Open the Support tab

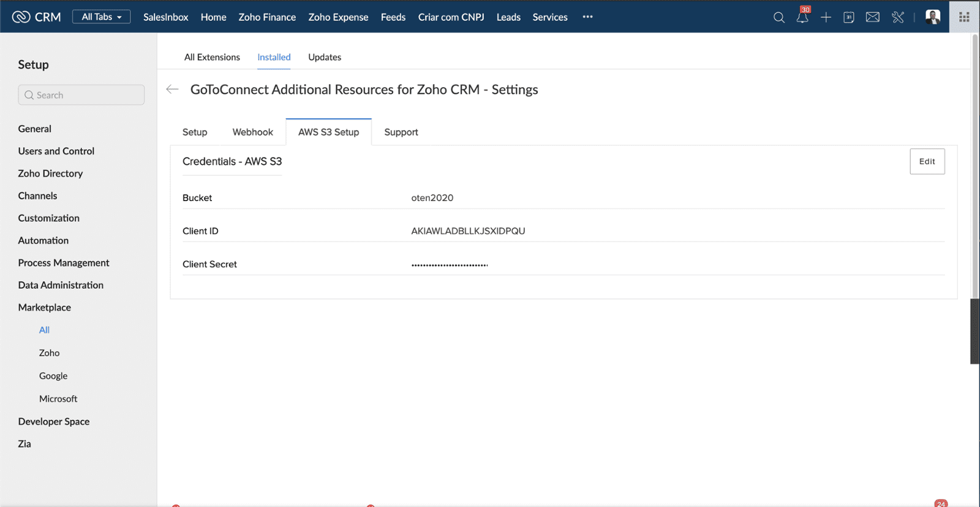click(401, 132)
